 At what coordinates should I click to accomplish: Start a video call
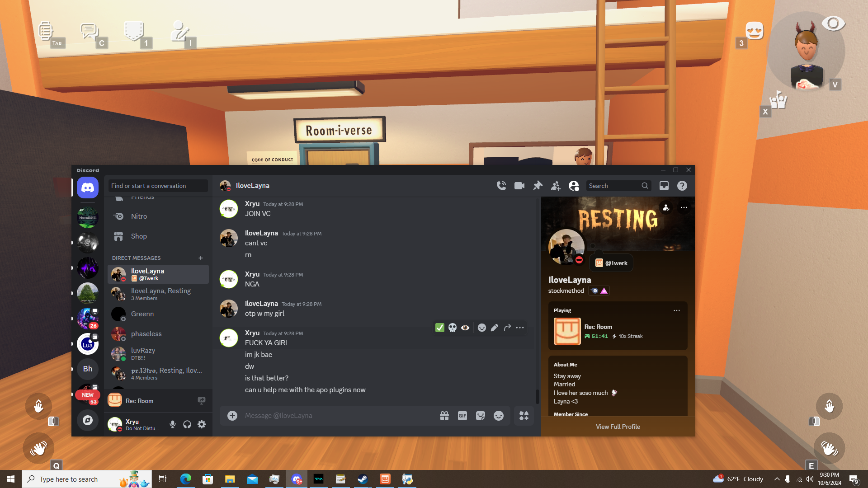(x=519, y=186)
